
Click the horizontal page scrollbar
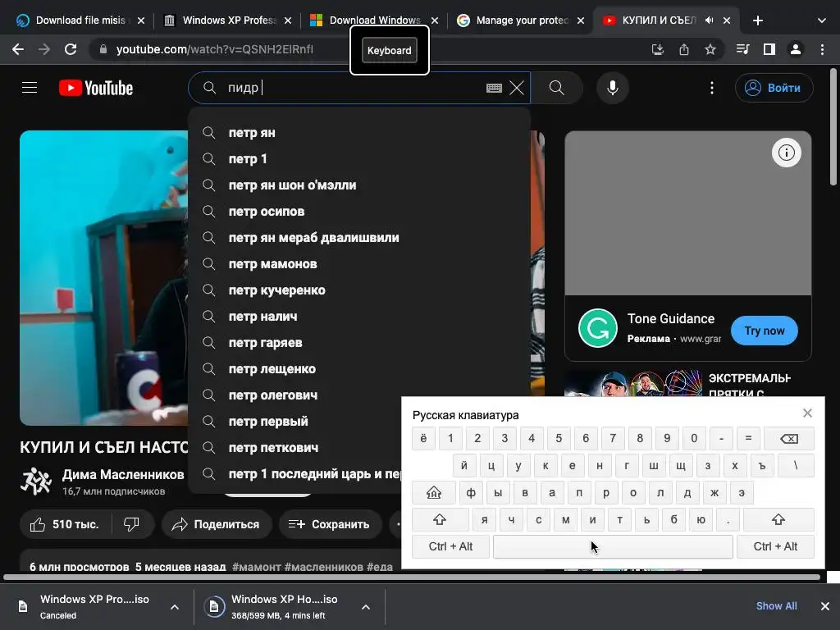pos(412,577)
